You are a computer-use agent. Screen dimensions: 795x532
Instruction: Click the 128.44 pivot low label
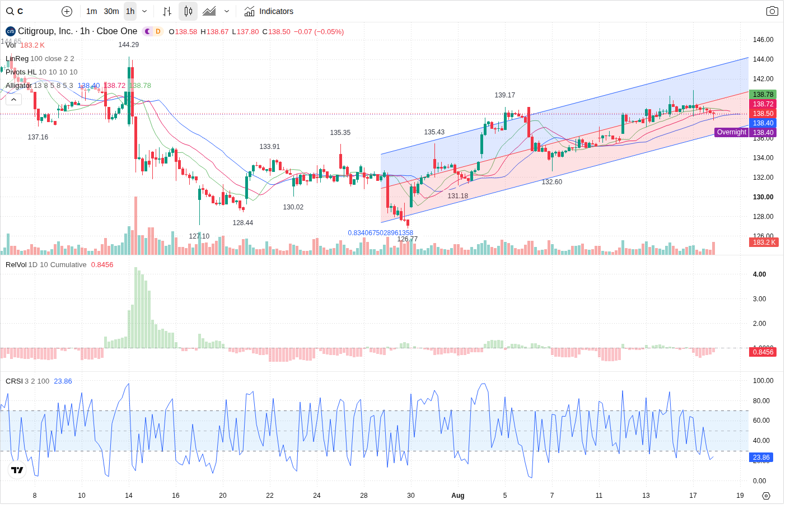(x=243, y=223)
